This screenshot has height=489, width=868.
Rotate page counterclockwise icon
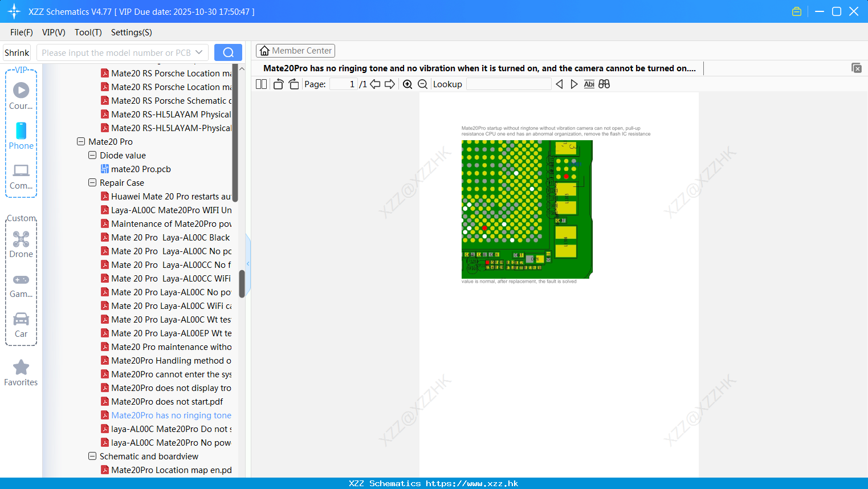[x=278, y=84]
